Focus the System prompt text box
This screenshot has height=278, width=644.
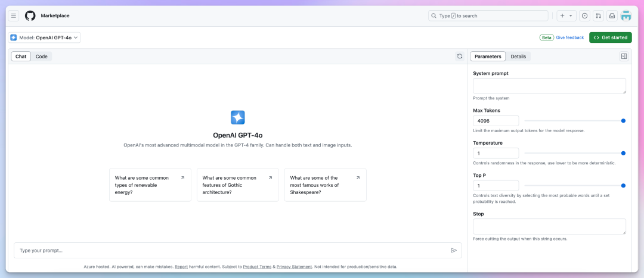coord(549,86)
